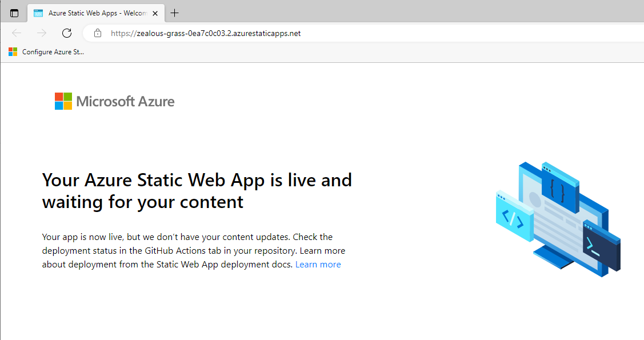644x340 pixels.
Task: Go back to the previous page
Action: pos(17,33)
